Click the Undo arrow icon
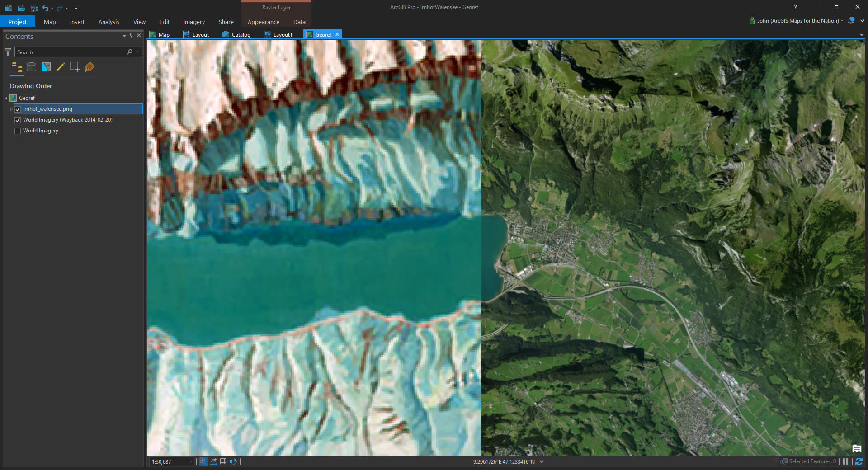 coord(45,8)
